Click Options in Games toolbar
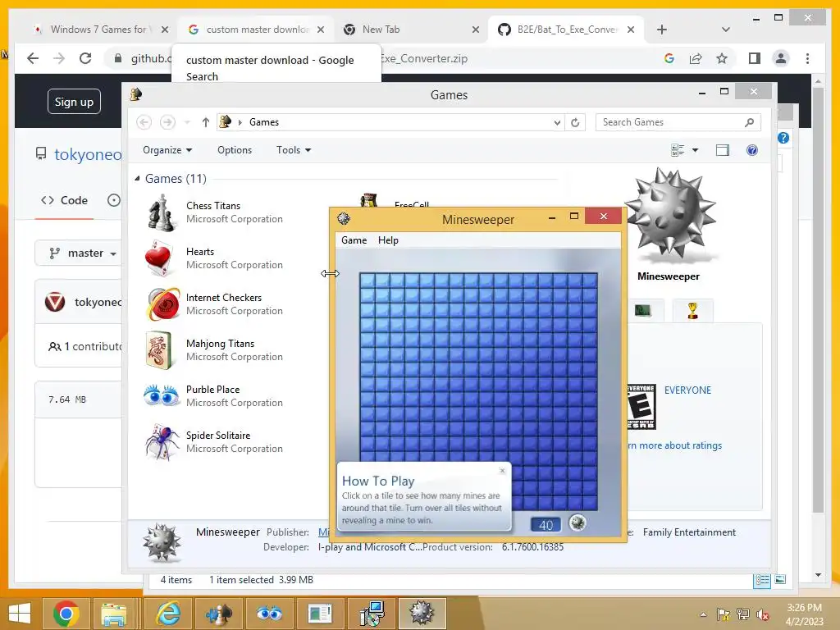Screen dimensions: 840x630 [235, 150]
